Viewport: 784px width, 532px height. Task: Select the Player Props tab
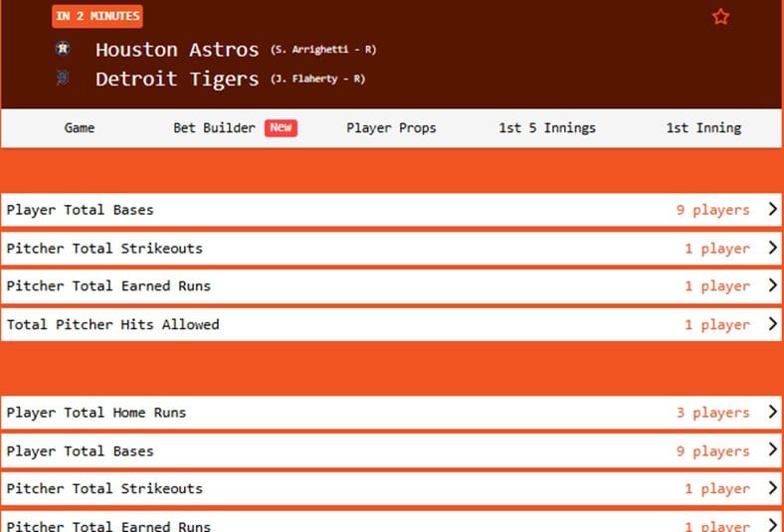(391, 128)
